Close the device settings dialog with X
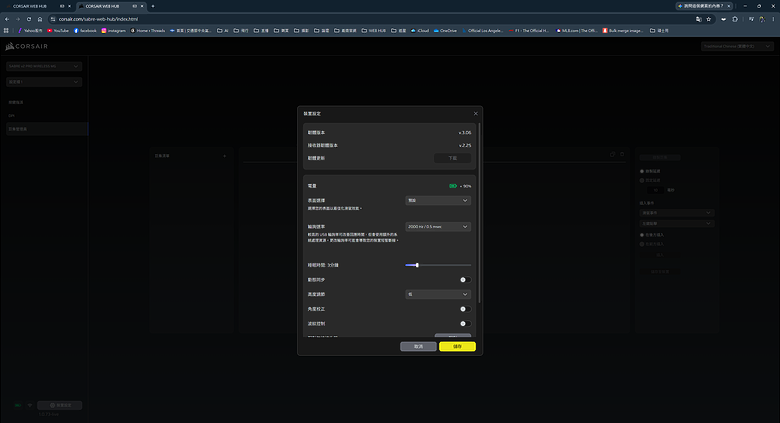Image resolution: width=780 pixels, height=423 pixels. coord(475,113)
